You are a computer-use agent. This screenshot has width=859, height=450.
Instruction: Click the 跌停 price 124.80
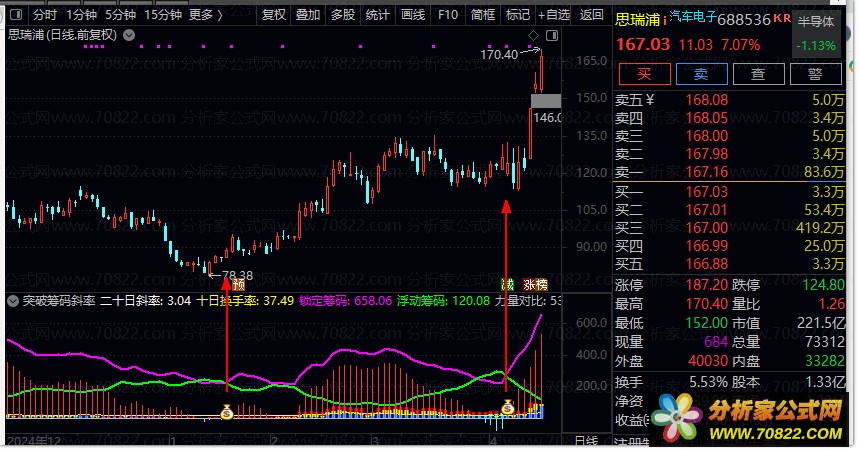tap(823, 285)
